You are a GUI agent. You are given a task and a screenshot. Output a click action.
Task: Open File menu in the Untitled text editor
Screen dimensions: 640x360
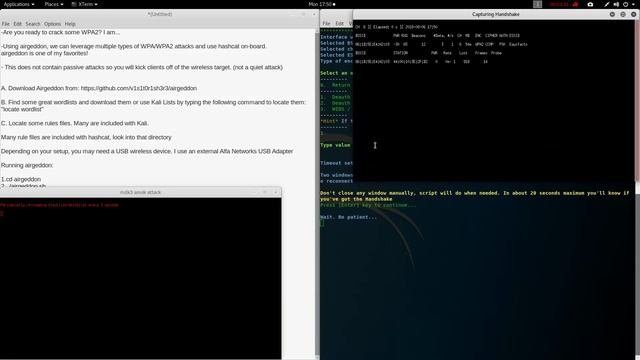(x=6, y=24)
